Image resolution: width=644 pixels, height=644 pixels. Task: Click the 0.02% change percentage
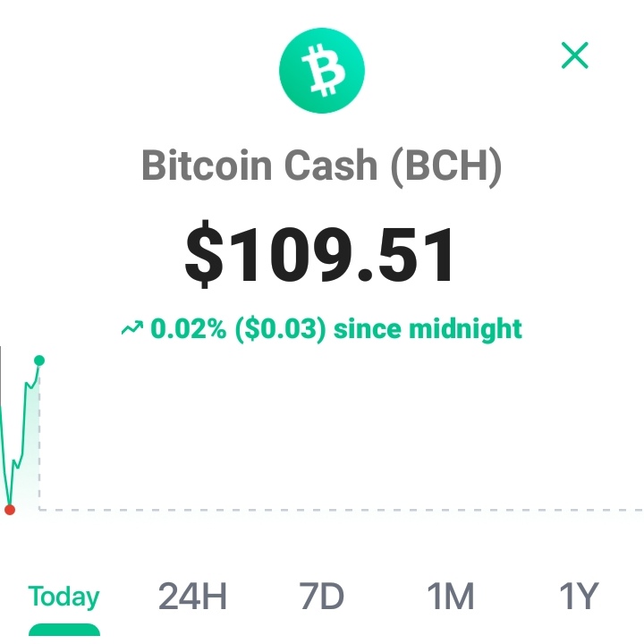(188, 328)
